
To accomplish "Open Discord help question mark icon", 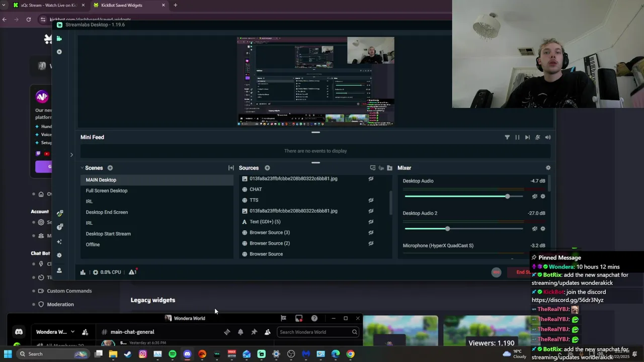I will [314, 318].
